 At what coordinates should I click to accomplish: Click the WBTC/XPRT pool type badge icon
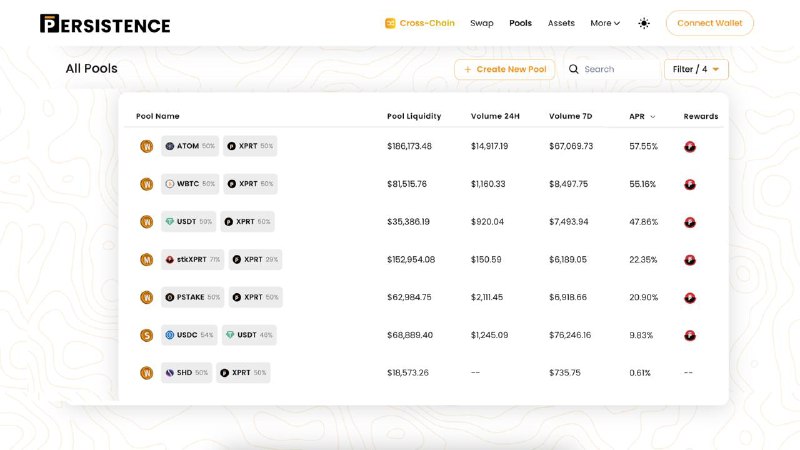point(146,184)
